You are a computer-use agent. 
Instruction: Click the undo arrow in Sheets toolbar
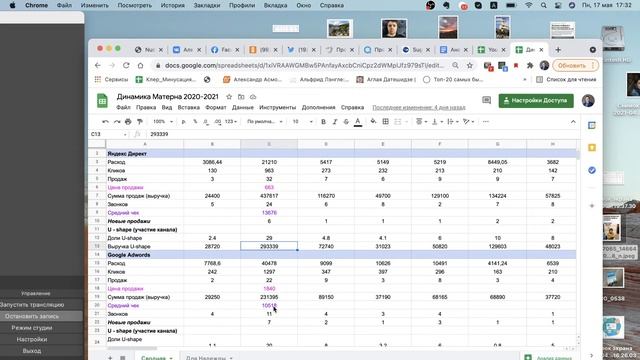[x=105, y=122]
